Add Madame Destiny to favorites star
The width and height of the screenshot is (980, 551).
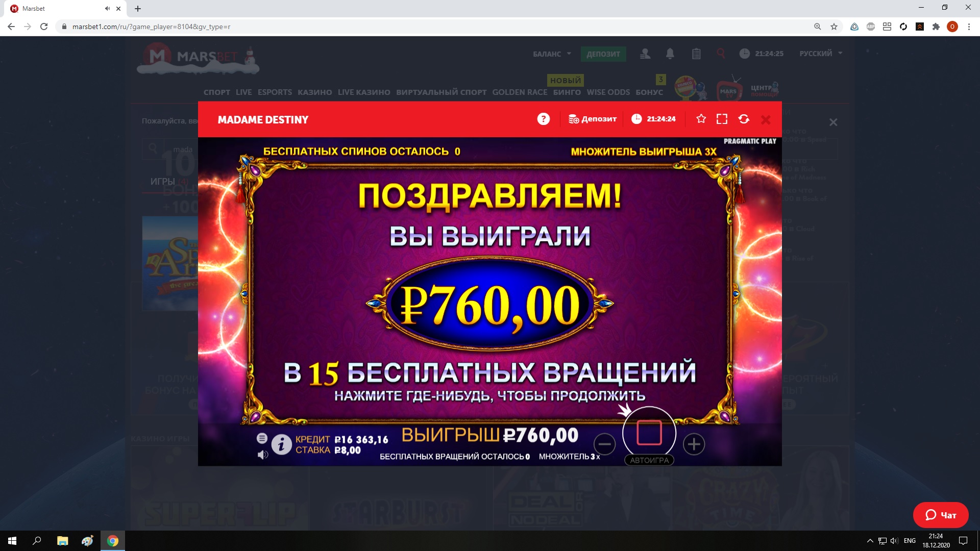(701, 119)
